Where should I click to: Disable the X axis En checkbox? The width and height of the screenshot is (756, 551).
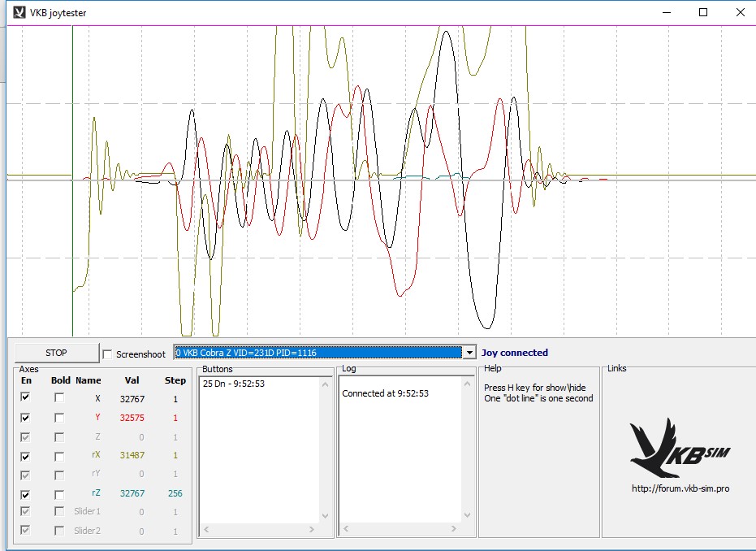25,397
